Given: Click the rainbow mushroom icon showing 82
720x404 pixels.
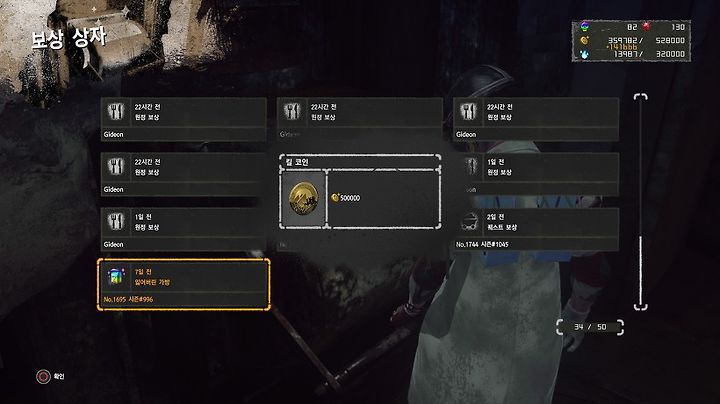Looking at the screenshot, I should click(x=584, y=26).
